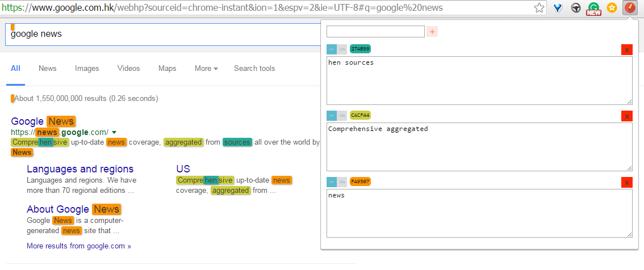Open the 'US' sitelink
Screen dimensions: 644x270
(x=183, y=169)
